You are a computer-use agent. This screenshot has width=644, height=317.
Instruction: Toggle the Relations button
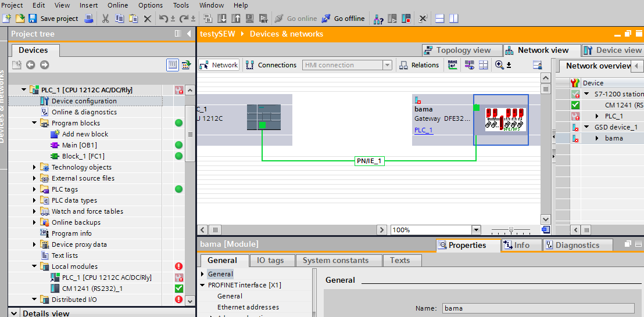point(419,65)
